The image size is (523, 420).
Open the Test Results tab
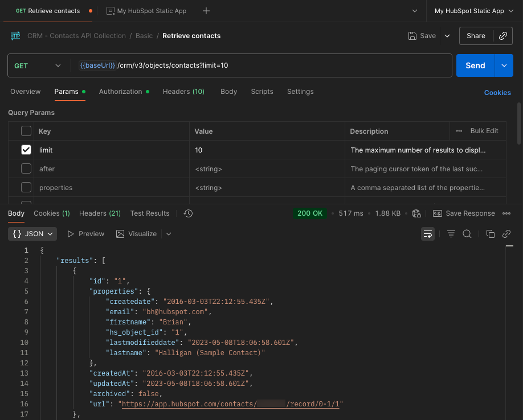[150, 213]
